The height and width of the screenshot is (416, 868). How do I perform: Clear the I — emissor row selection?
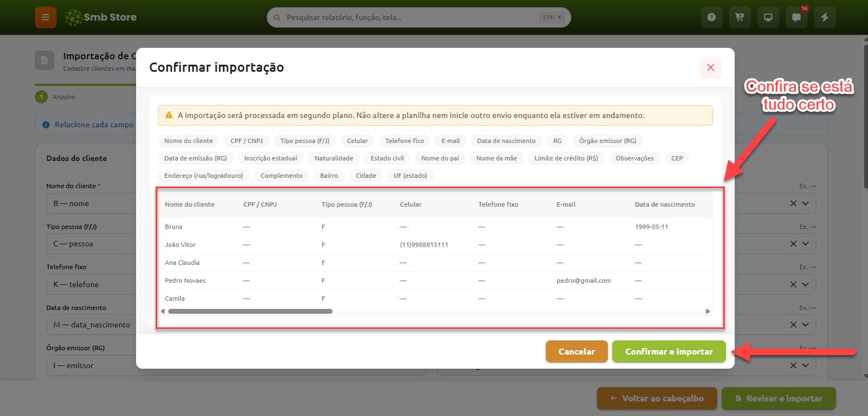pos(793,365)
